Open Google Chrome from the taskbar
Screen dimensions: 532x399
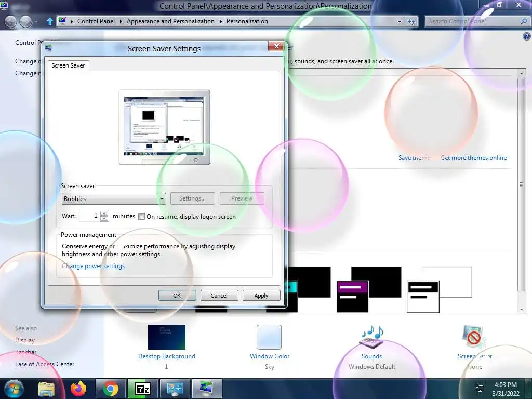[x=111, y=389]
